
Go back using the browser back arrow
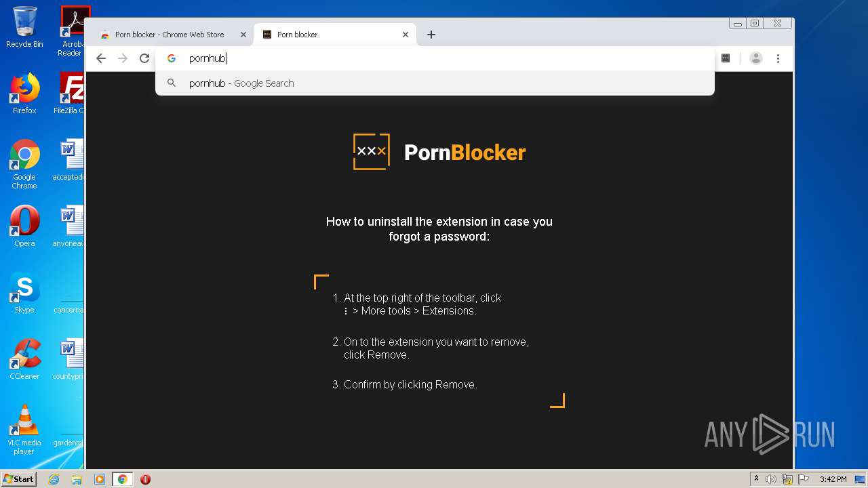pyautogui.click(x=101, y=58)
